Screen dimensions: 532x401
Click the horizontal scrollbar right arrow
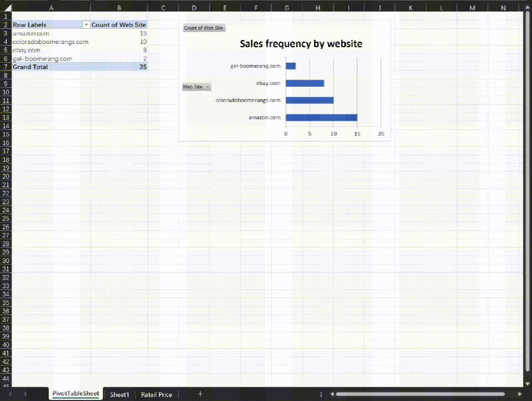[520, 394]
